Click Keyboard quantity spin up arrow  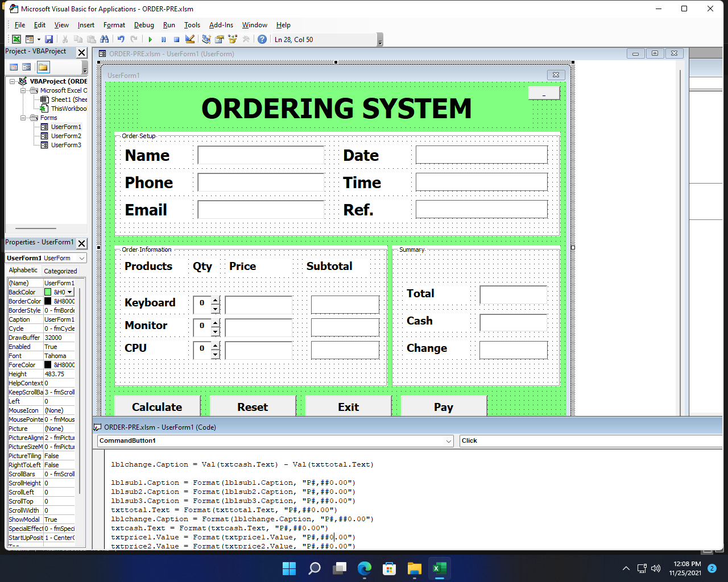pos(215,300)
